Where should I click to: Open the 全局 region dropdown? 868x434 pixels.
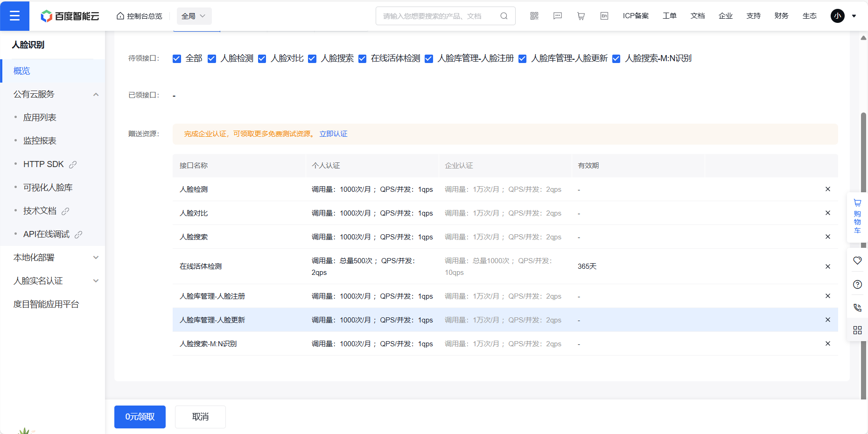[194, 16]
